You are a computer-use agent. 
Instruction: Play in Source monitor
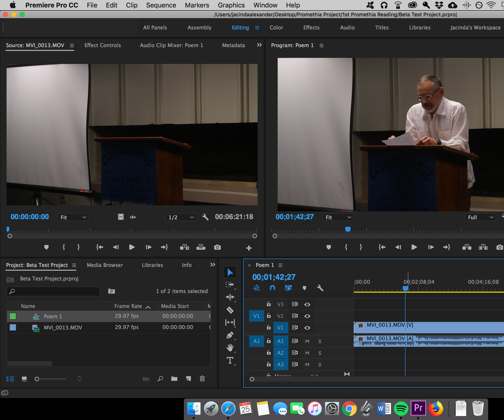[x=132, y=247]
